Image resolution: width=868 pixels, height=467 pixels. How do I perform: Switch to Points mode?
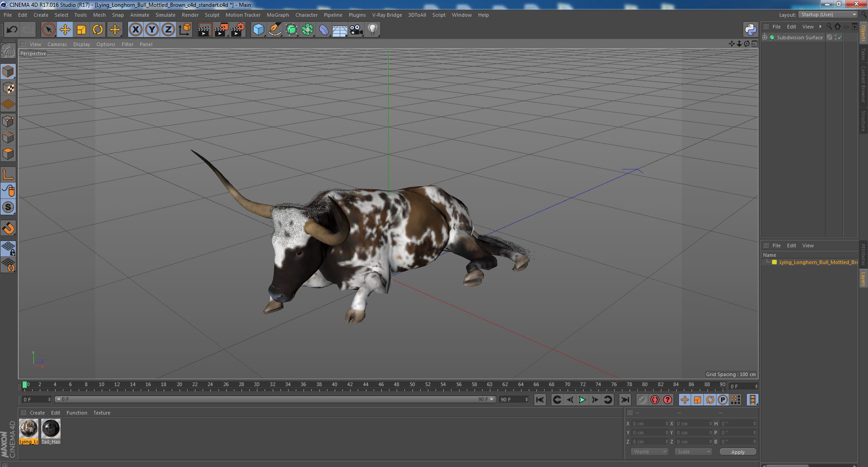pos(8,121)
